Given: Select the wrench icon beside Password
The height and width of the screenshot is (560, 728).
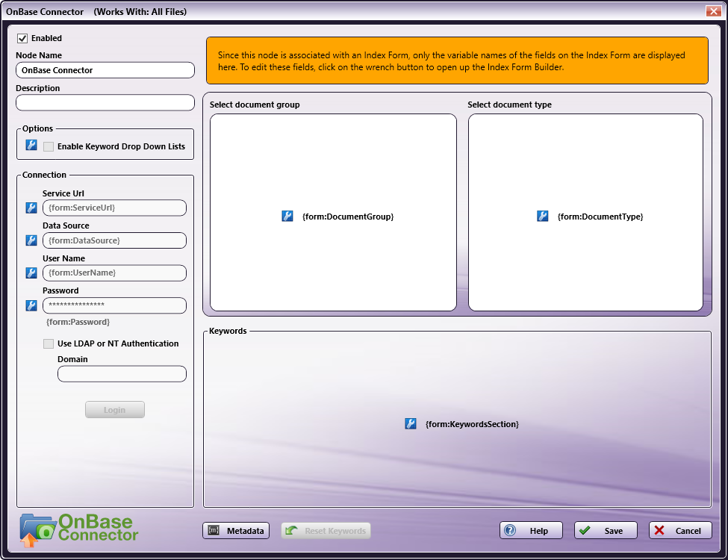Looking at the screenshot, I should pos(30,305).
